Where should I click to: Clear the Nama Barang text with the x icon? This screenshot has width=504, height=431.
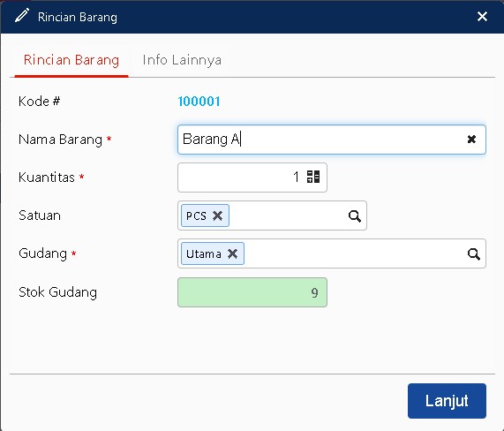click(471, 140)
